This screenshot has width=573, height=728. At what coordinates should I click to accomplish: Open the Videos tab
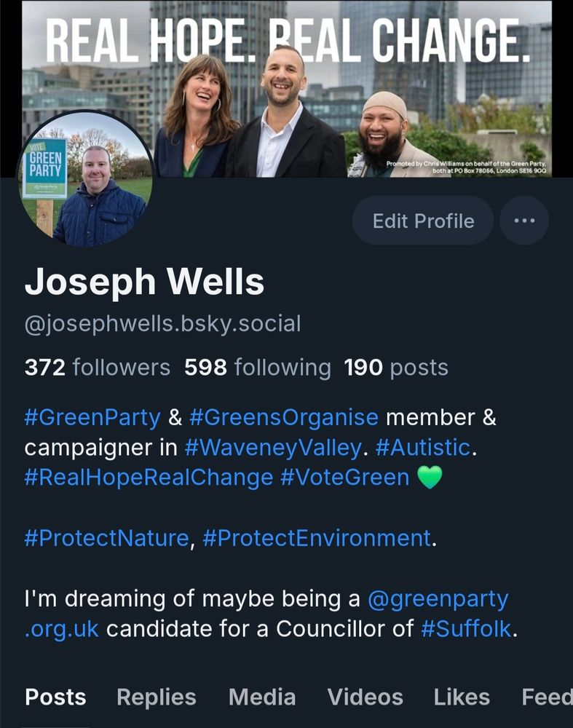point(365,697)
